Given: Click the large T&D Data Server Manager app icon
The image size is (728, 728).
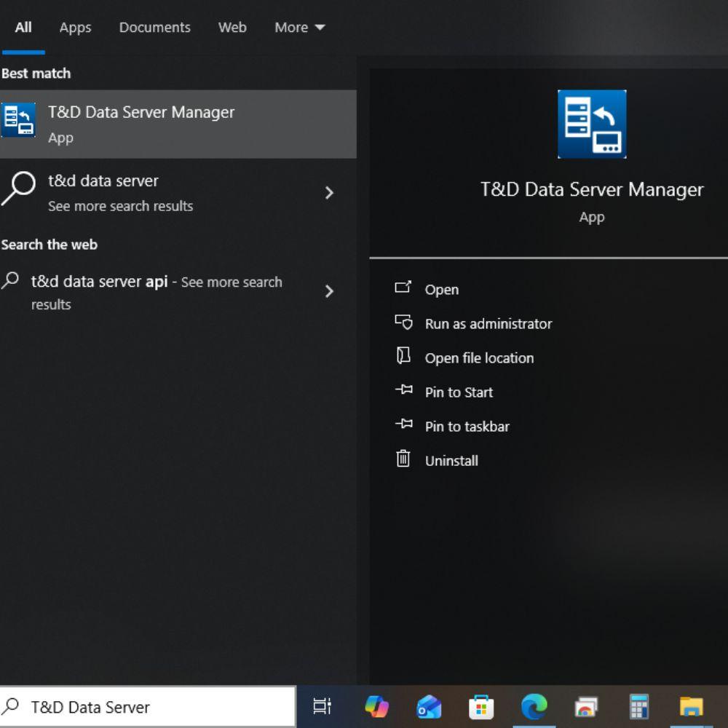Looking at the screenshot, I should coord(591,124).
